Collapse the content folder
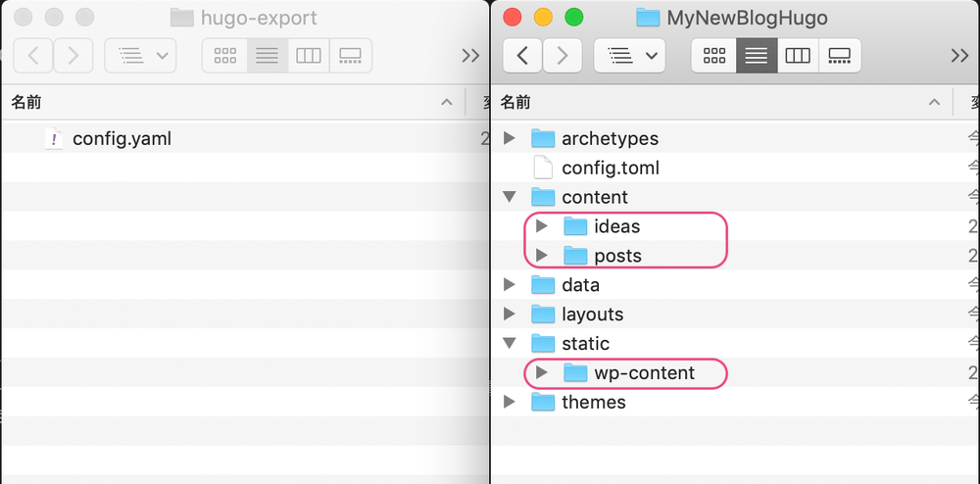 [x=509, y=197]
